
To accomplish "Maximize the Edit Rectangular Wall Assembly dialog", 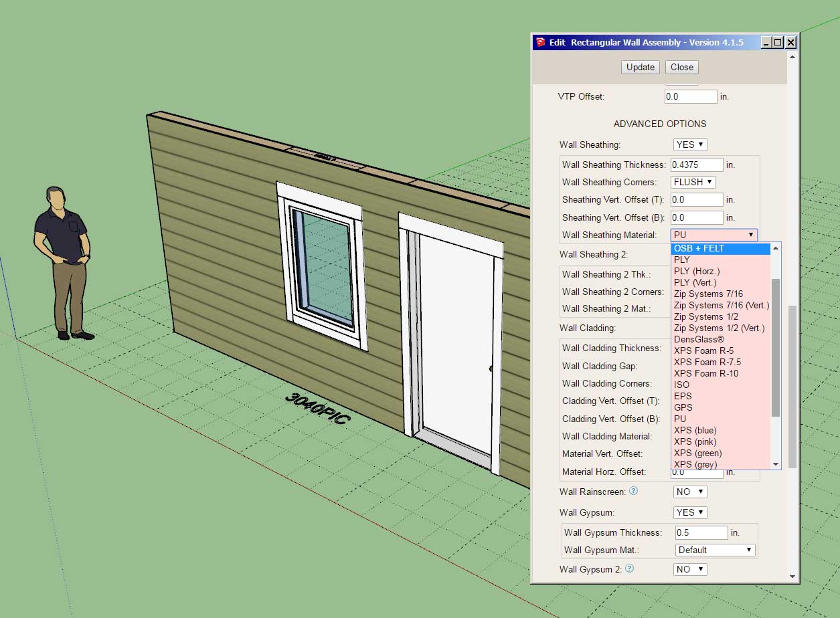I will click(778, 42).
